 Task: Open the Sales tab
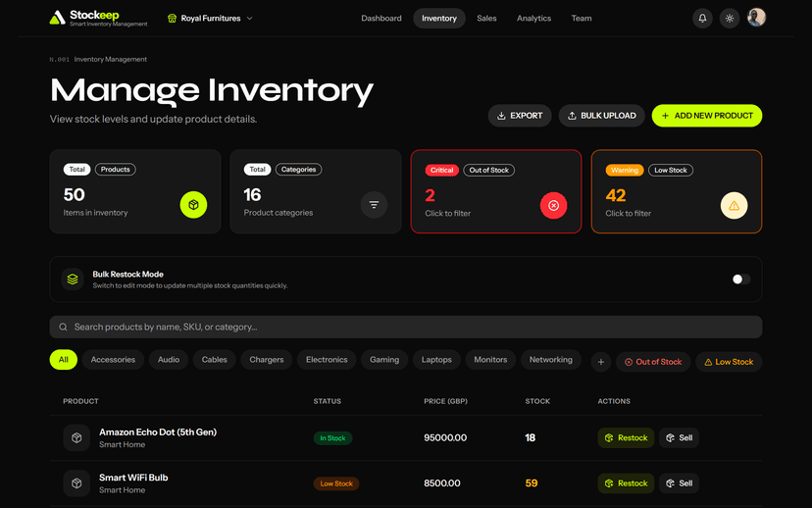tap(486, 18)
